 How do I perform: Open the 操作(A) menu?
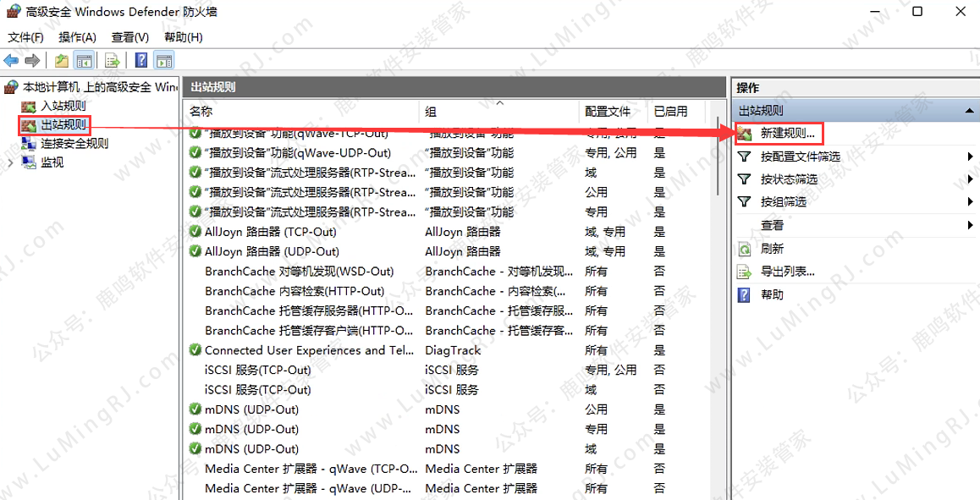(x=77, y=37)
